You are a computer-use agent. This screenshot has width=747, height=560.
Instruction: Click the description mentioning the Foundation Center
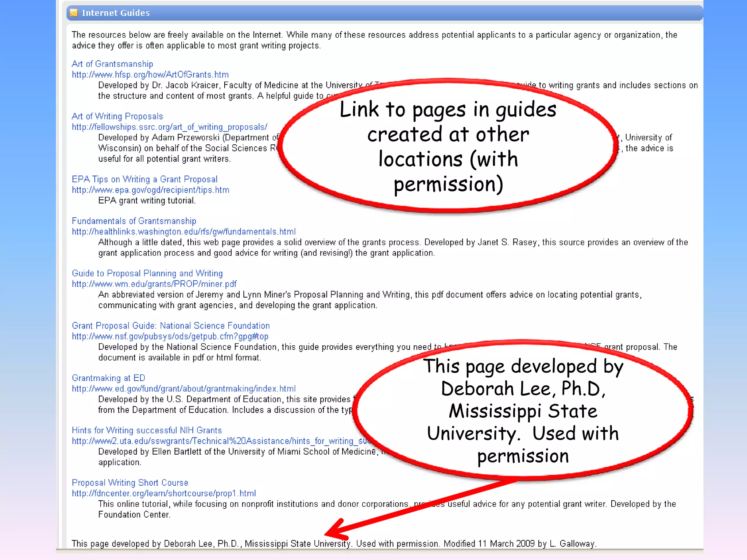click(387, 509)
